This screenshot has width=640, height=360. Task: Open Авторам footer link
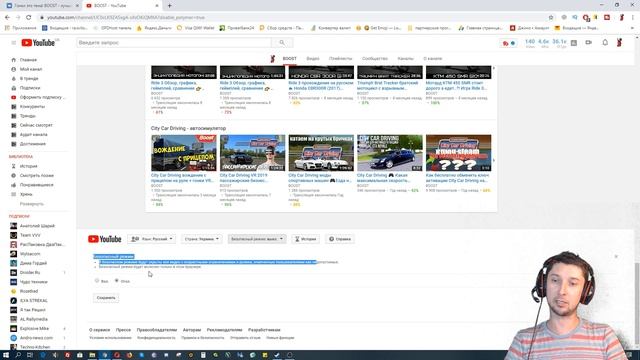[x=192, y=330]
